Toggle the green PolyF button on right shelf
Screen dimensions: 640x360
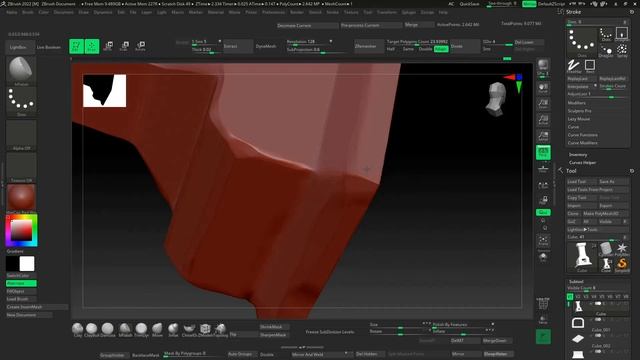[543, 152]
